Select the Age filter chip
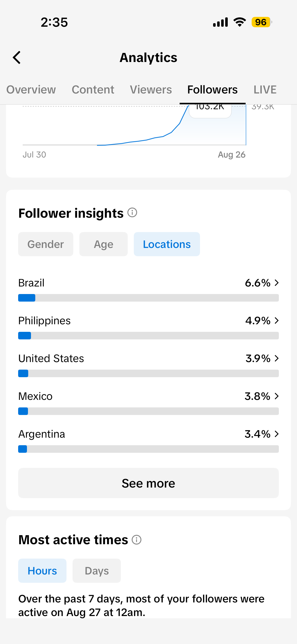This screenshot has width=297, height=644. (104, 244)
